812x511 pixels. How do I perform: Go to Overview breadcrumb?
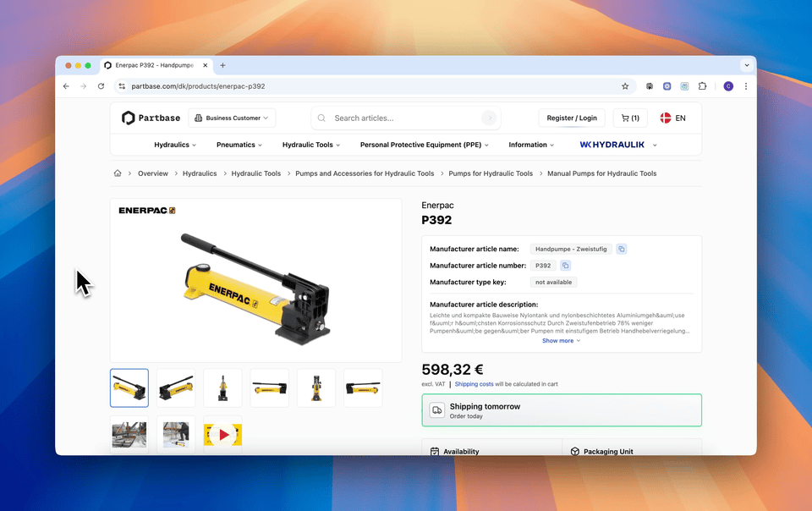click(x=153, y=173)
